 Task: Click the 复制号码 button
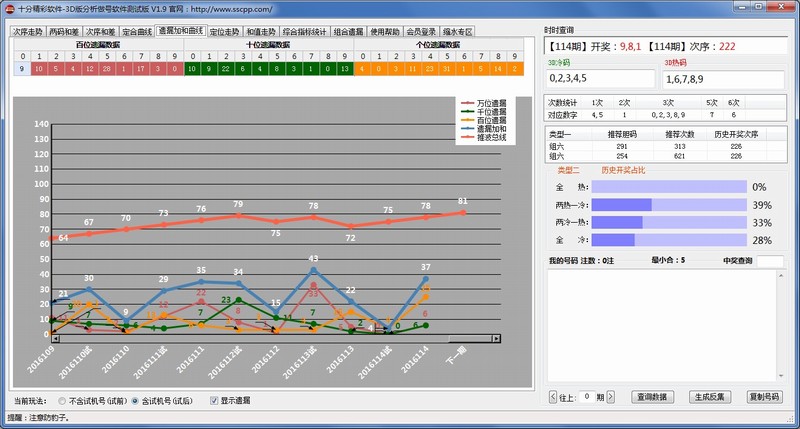[x=763, y=397]
